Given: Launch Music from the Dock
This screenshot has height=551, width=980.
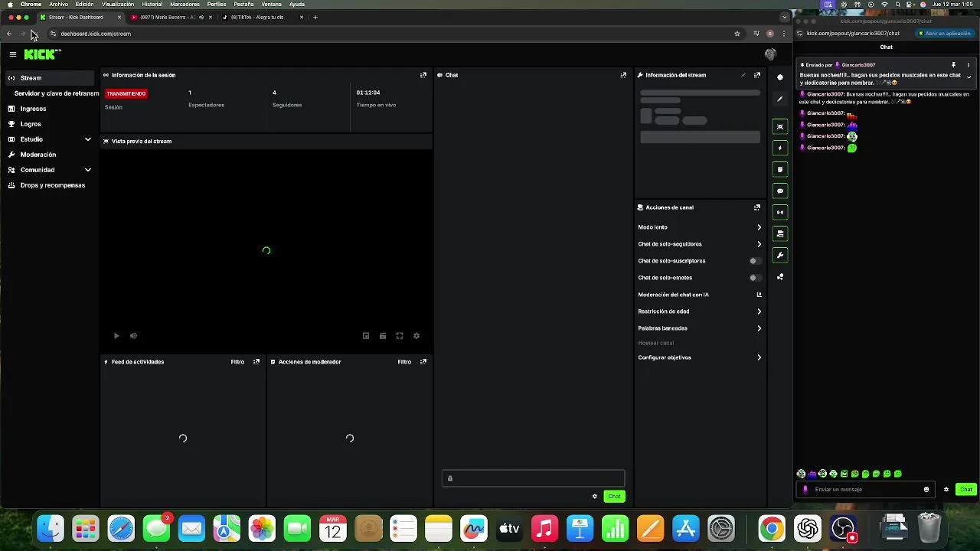Looking at the screenshot, I should tap(544, 528).
